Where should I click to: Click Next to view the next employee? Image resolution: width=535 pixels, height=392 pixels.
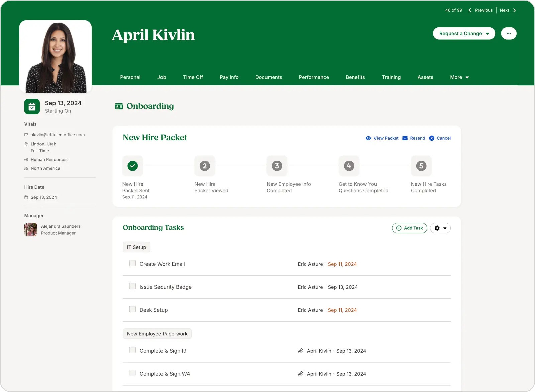504,10
